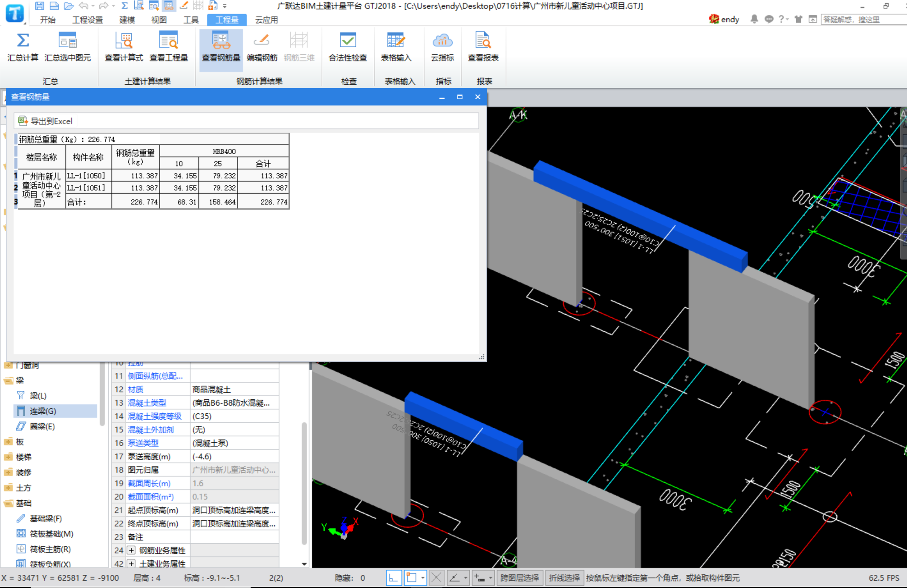Toggle object snap square in status bar
The height and width of the screenshot is (588, 907).
pyautogui.click(x=412, y=578)
